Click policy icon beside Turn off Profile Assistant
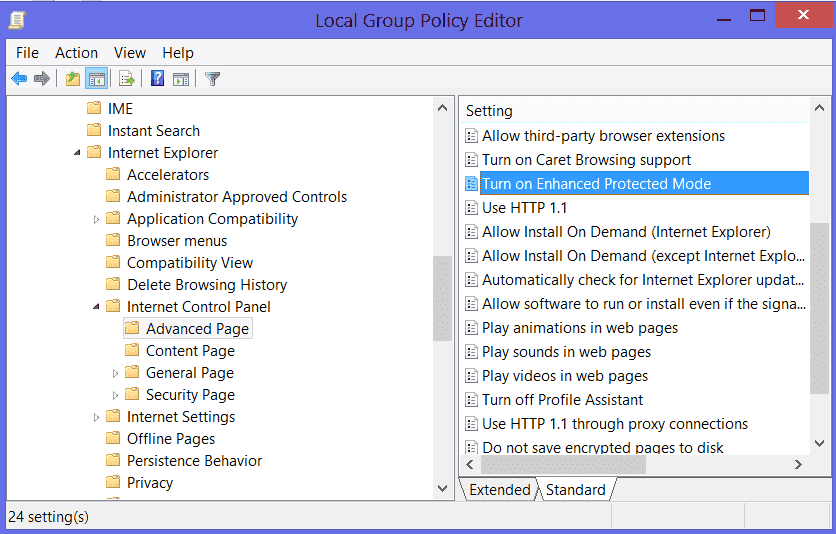Screen dimensions: 836x534 [471, 400]
